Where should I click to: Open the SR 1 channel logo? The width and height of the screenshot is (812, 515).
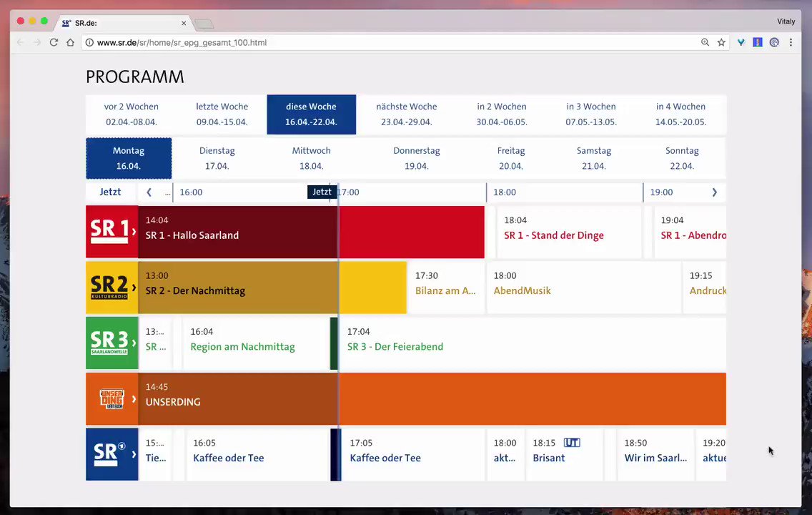(112, 232)
